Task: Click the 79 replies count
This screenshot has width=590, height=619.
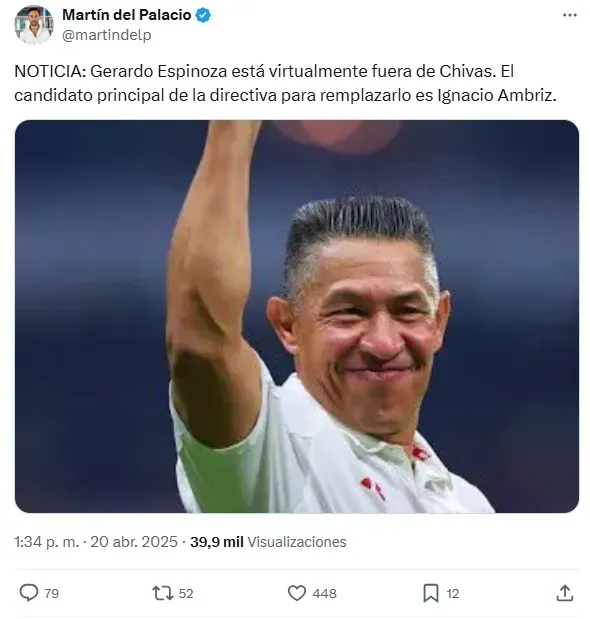Action: (51, 593)
